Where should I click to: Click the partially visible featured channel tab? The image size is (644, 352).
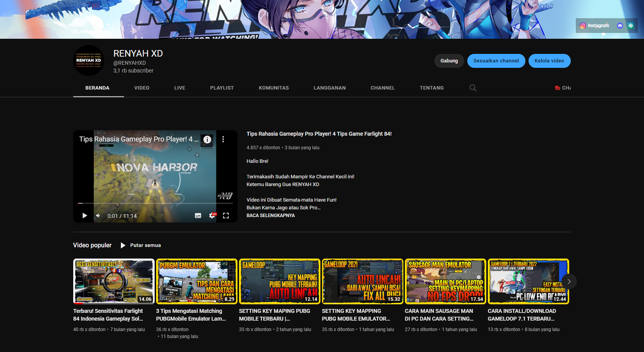[x=563, y=88]
